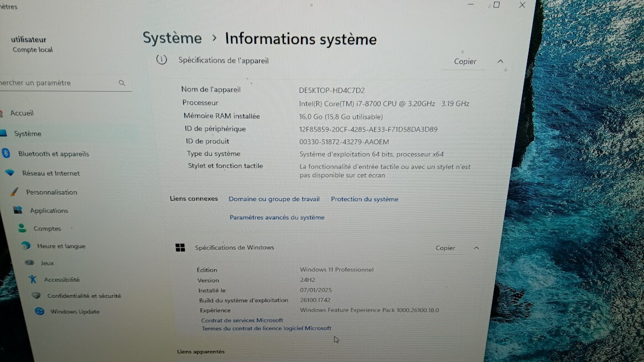Viewport: 644px width, 362px height.
Task: Click the Réseau et Internet icon
Action: click(10, 173)
